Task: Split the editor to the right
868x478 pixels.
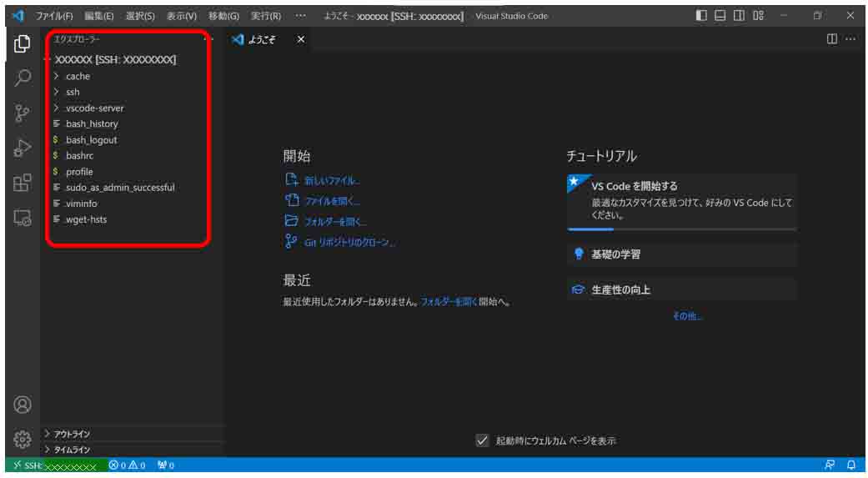Action: [831, 39]
